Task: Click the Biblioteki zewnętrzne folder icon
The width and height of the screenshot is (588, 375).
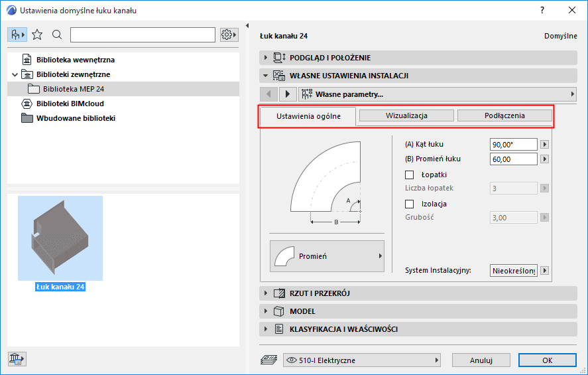Action: coord(27,74)
